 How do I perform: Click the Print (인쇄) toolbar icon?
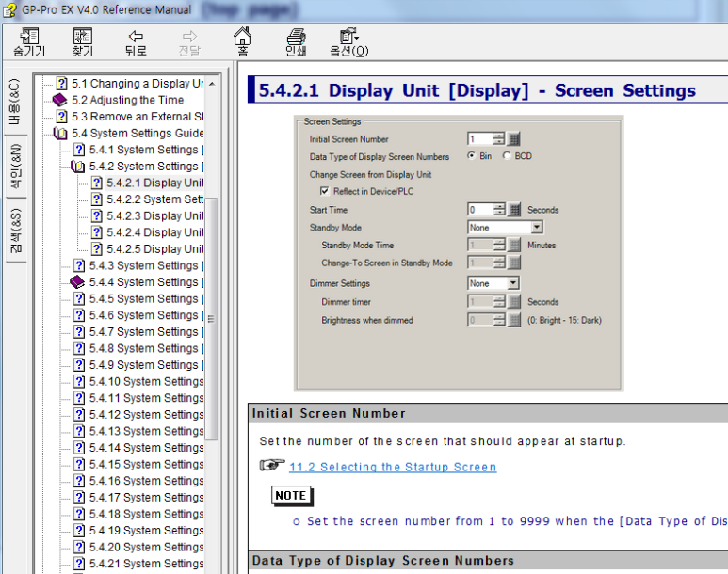296,36
